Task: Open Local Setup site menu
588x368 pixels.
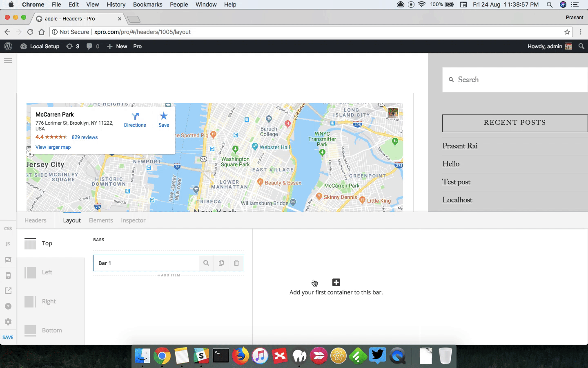Action: click(40, 46)
